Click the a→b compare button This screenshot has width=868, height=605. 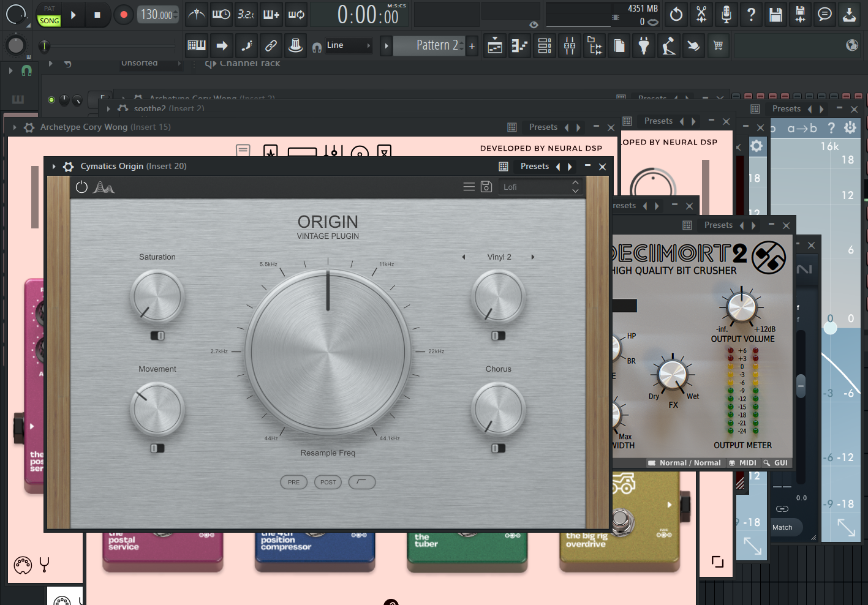(802, 129)
